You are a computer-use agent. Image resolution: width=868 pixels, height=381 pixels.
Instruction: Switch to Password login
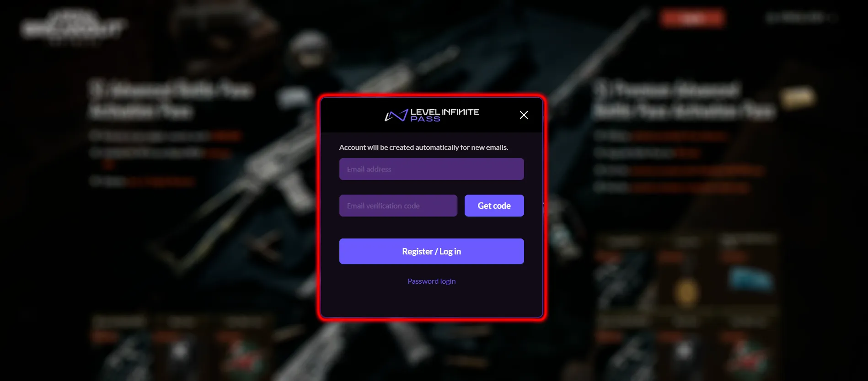(432, 281)
